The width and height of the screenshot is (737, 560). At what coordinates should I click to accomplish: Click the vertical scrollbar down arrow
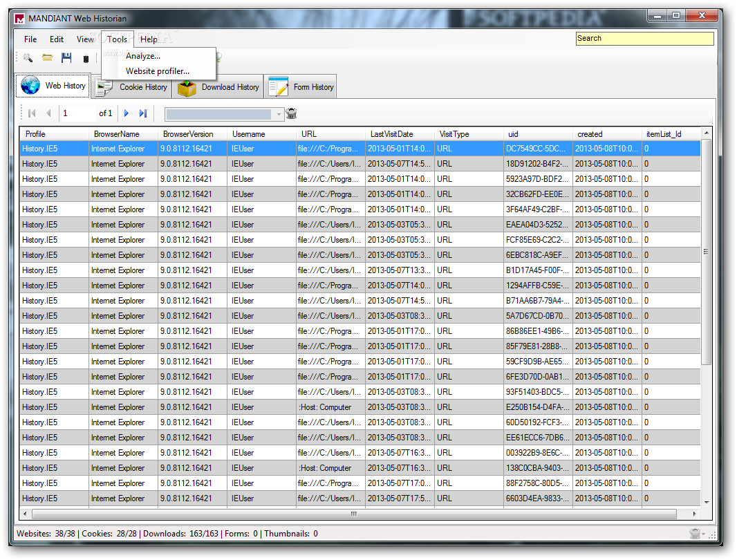tap(706, 503)
